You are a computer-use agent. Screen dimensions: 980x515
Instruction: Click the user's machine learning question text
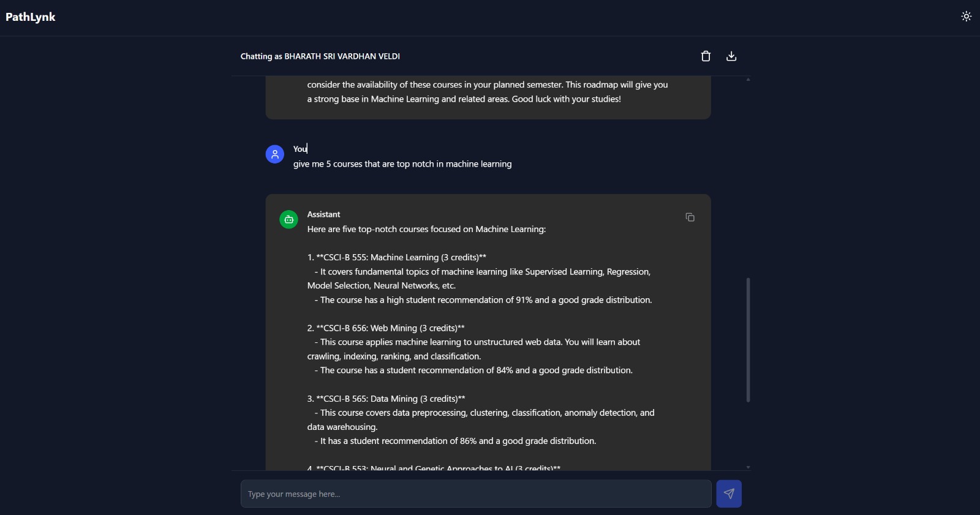(x=402, y=164)
